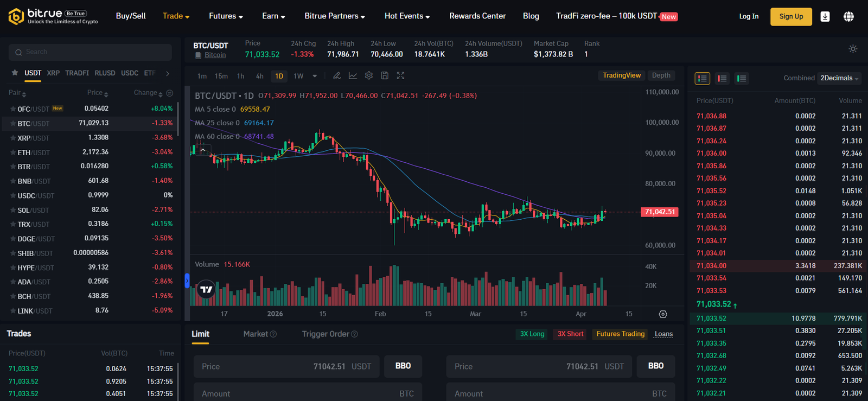The width and height of the screenshot is (868, 401).
Task: Click the blue chart side-panel handle
Action: [187, 281]
